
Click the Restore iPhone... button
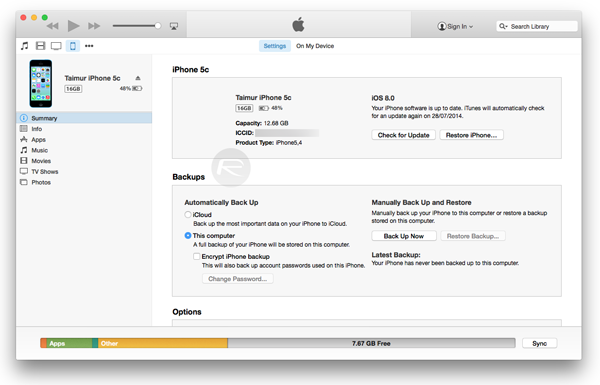471,135
